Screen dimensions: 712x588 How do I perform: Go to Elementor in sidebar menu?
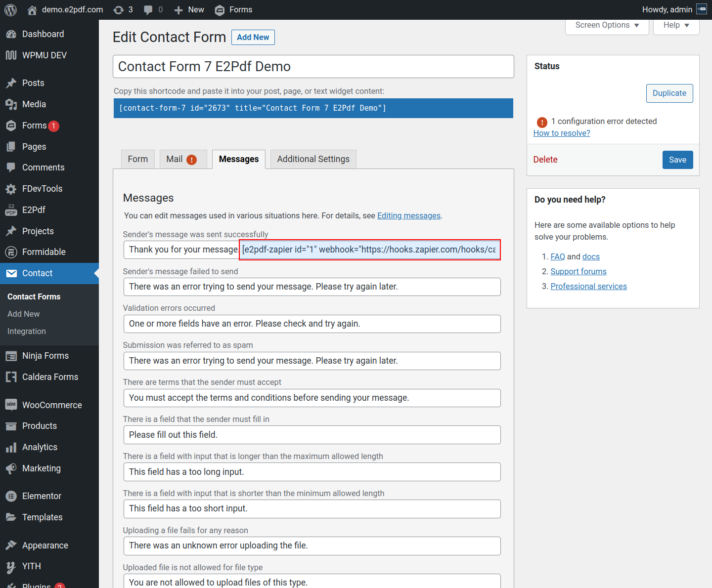[42, 496]
